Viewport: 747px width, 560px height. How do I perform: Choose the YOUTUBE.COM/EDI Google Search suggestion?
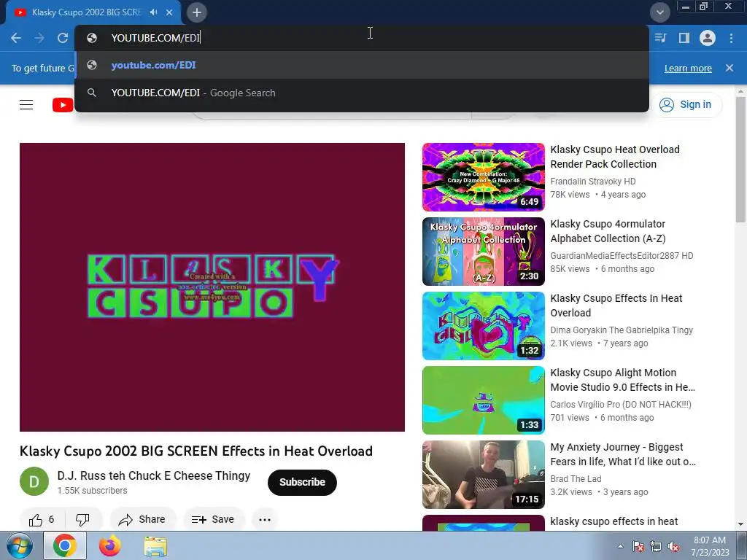[362, 93]
